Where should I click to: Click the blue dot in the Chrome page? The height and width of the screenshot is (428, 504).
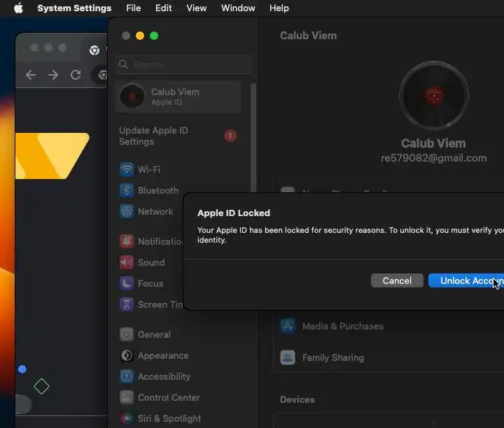[22, 369]
